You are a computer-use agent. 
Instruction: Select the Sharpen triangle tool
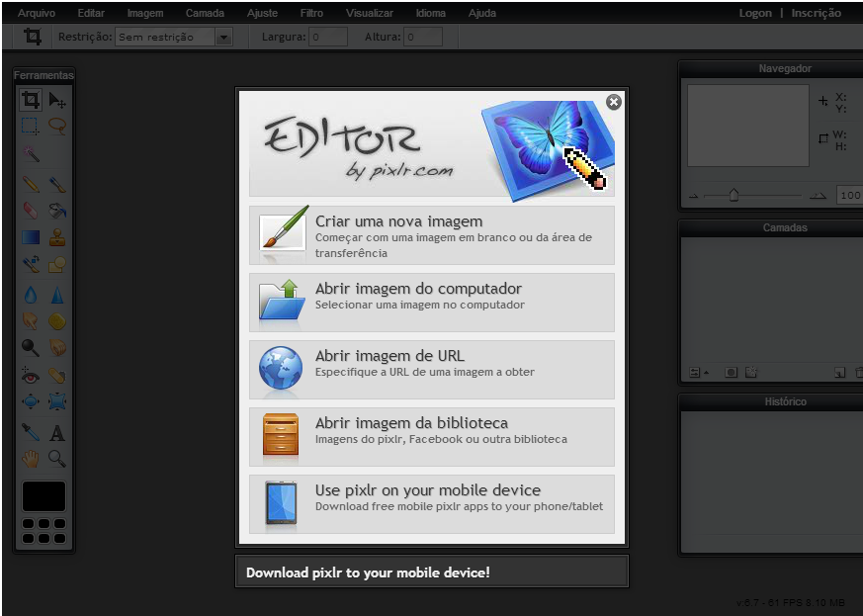(57, 295)
